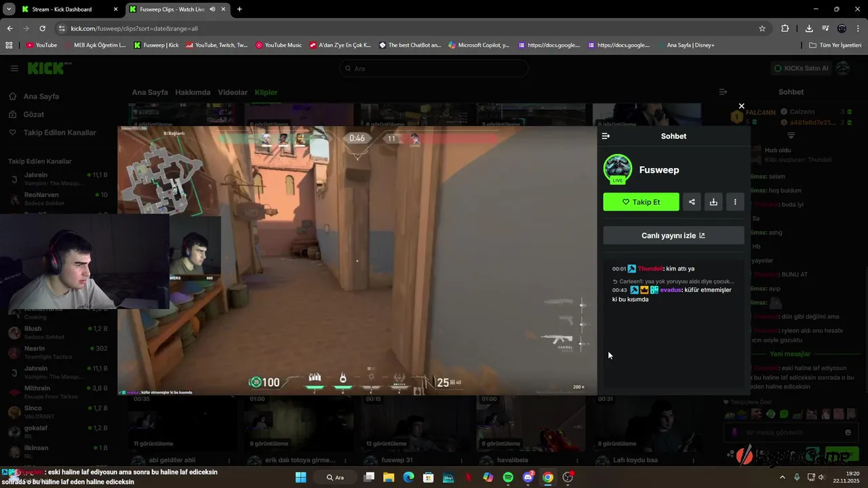The height and width of the screenshot is (488, 868).
Task: Open the taskbar volume speaker icon
Action: (x=821, y=477)
